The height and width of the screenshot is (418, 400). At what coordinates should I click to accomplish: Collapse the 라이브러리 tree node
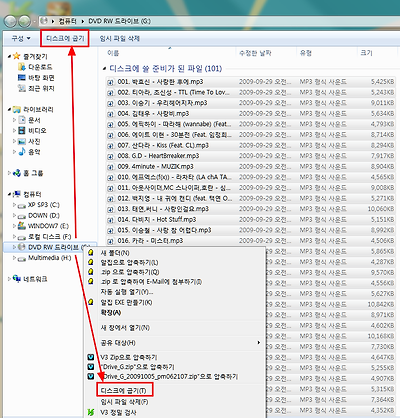(10, 109)
